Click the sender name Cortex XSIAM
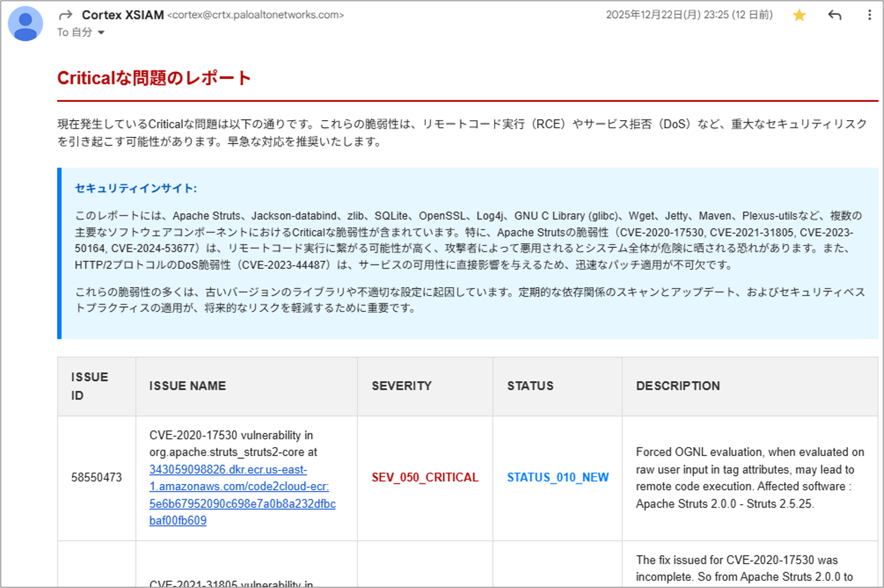884x588 pixels. (122, 15)
